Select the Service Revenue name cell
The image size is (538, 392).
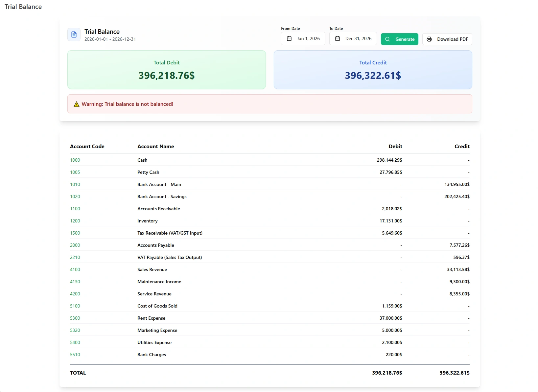(154, 294)
